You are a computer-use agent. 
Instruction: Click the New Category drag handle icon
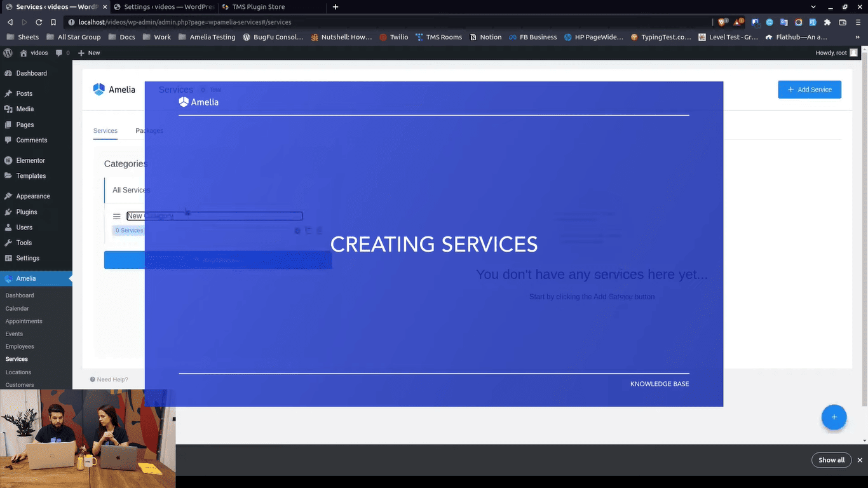click(x=116, y=217)
